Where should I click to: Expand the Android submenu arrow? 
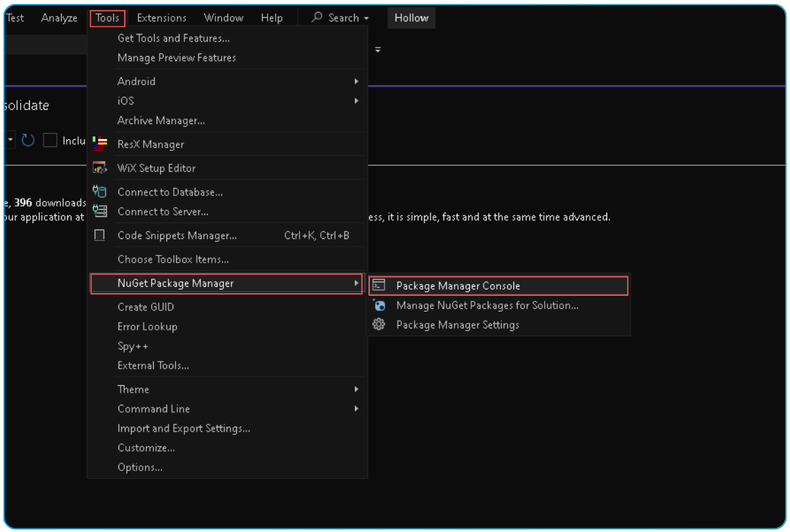(x=356, y=81)
